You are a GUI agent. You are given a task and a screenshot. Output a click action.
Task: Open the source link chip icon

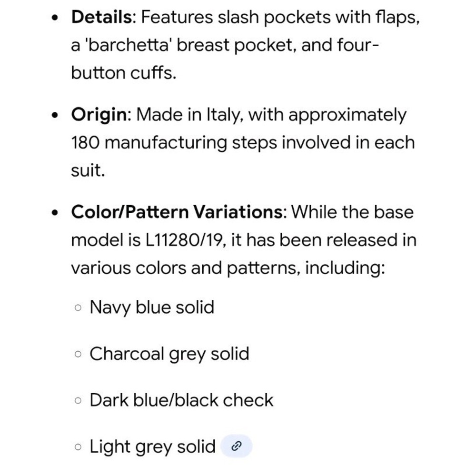[236, 446]
